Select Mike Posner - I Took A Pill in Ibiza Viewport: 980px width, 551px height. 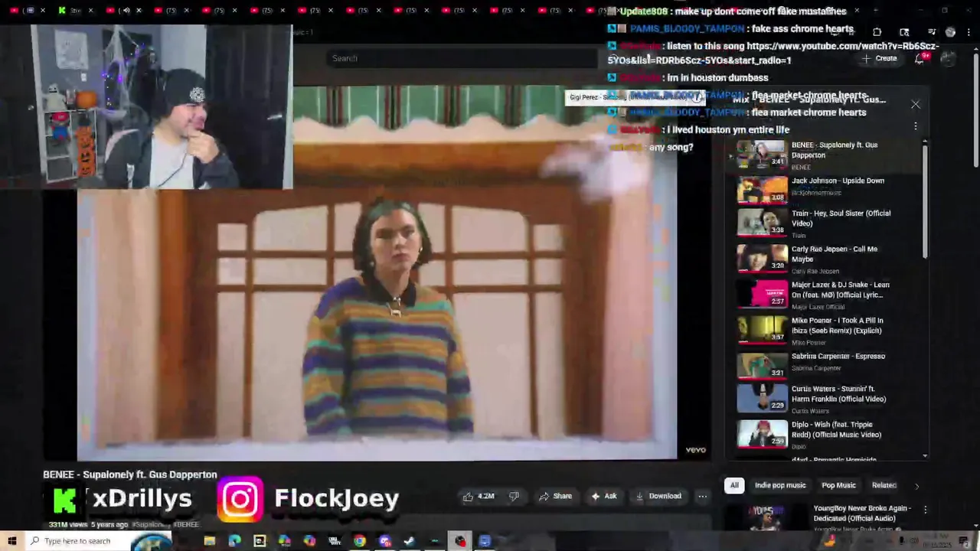825,330
